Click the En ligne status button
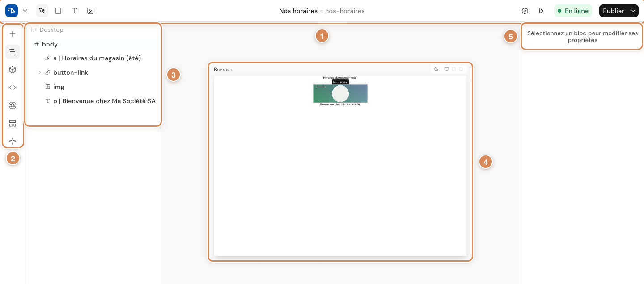 click(573, 11)
